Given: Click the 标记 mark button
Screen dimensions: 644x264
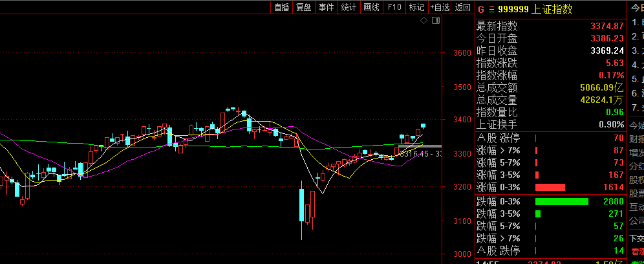Looking at the screenshot, I should click(x=416, y=7).
